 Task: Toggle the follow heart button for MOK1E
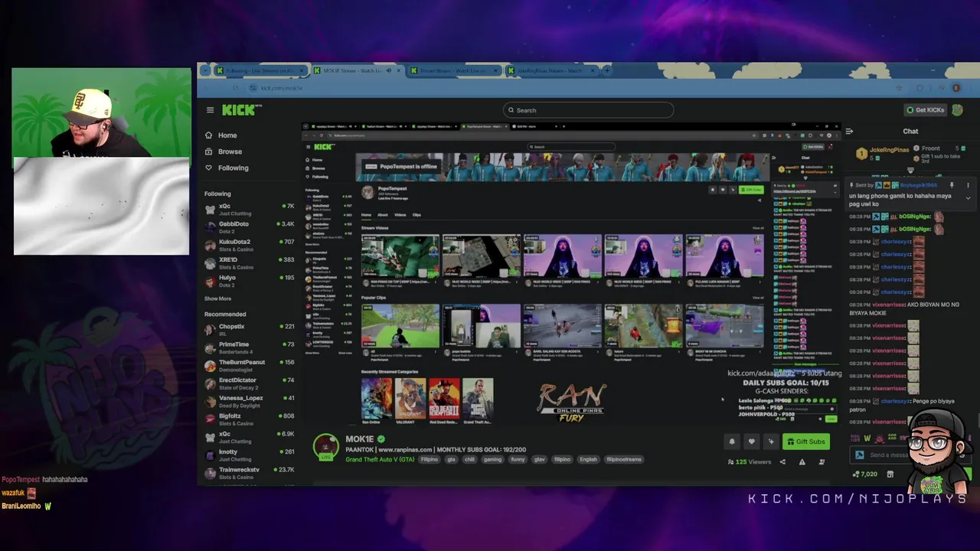[751, 442]
